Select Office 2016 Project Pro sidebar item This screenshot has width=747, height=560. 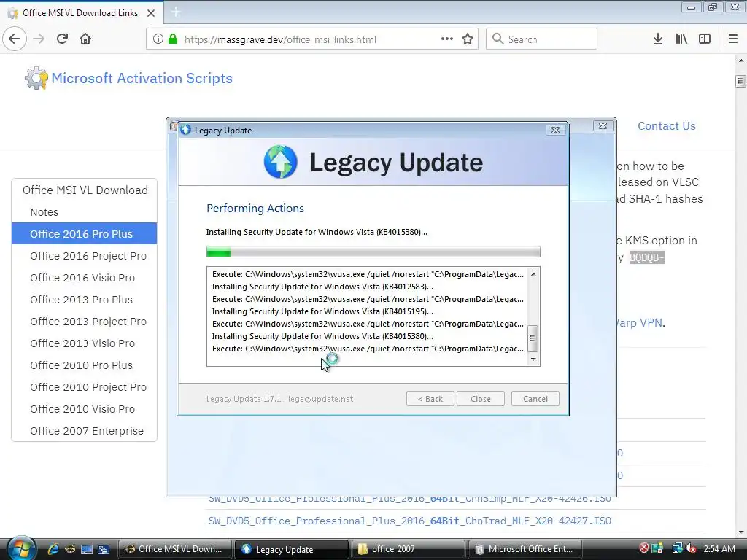88,256
